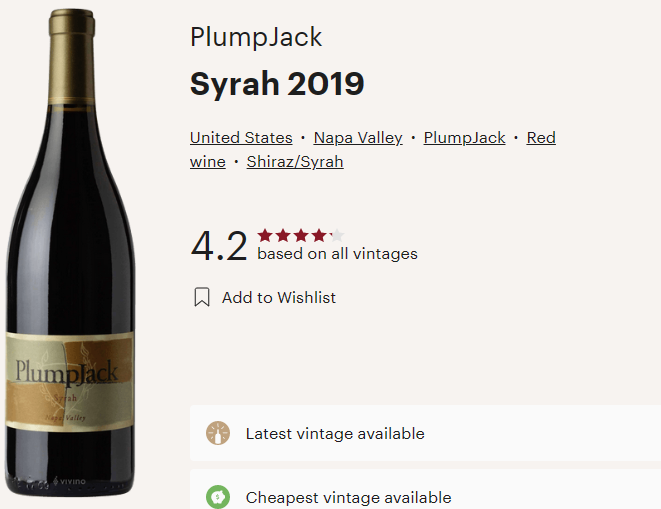Open the Red wine type link
This screenshot has width=661, height=509.
(540, 138)
